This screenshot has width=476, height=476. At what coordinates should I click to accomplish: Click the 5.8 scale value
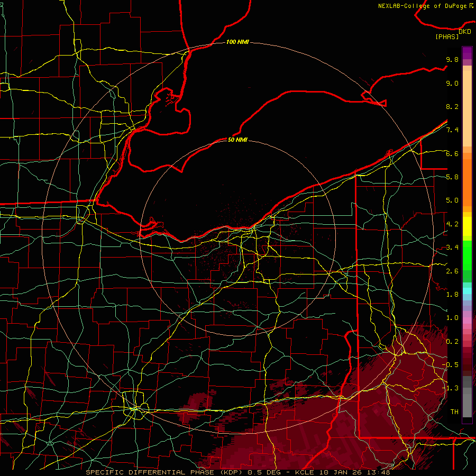[452, 177]
